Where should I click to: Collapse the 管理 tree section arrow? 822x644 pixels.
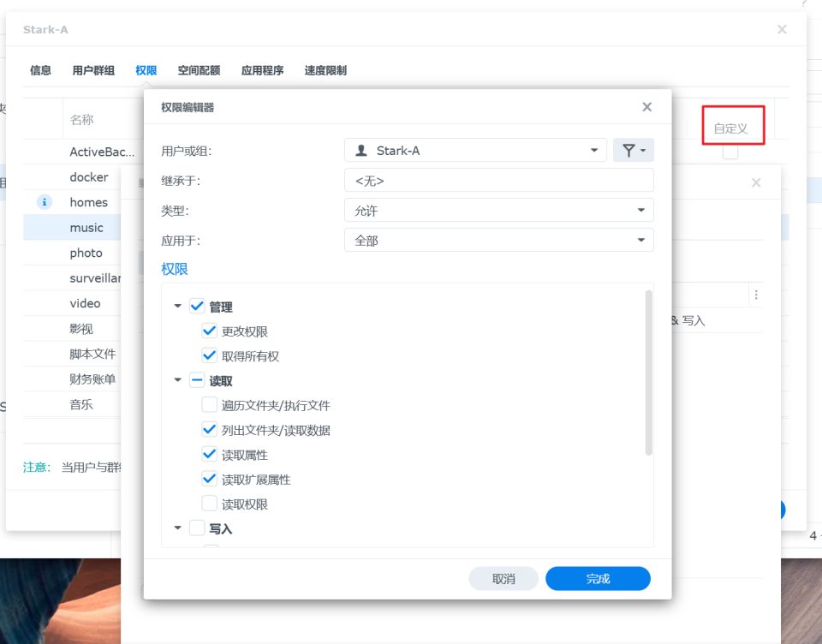point(178,307)
